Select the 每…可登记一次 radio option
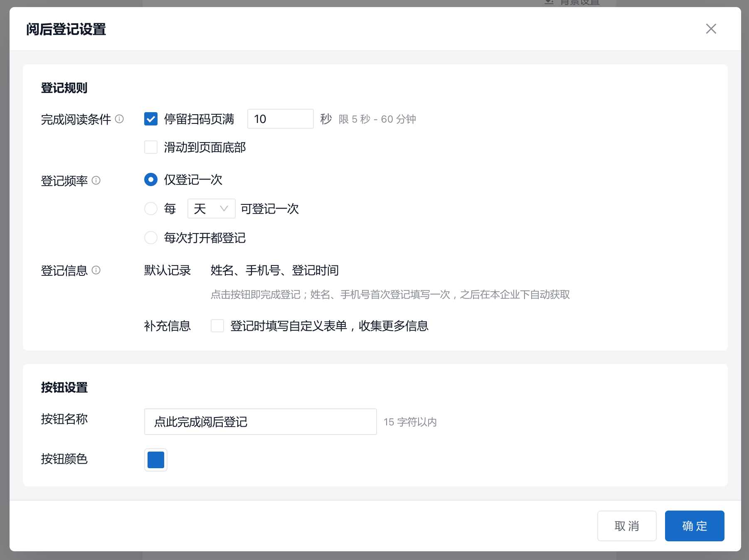This screenshot has height=560, width=749. pos(151,209)
